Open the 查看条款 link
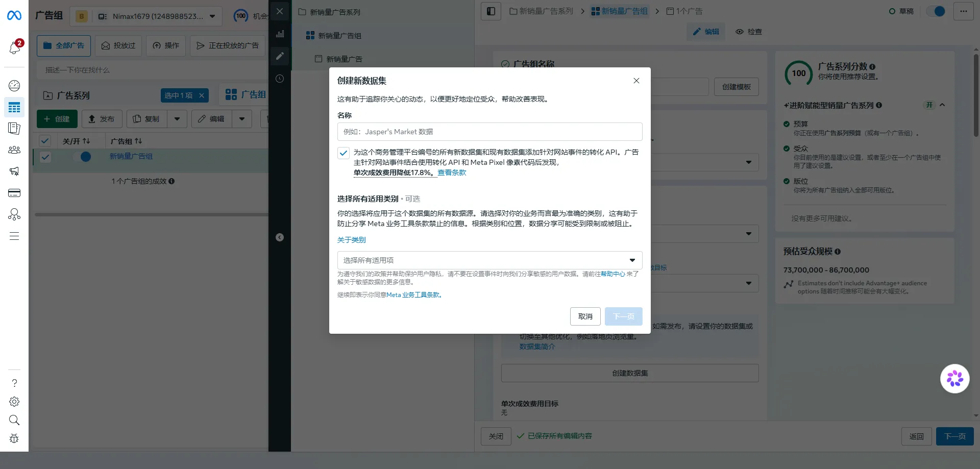The image size is (980, 469). click(x=452, y=172)
